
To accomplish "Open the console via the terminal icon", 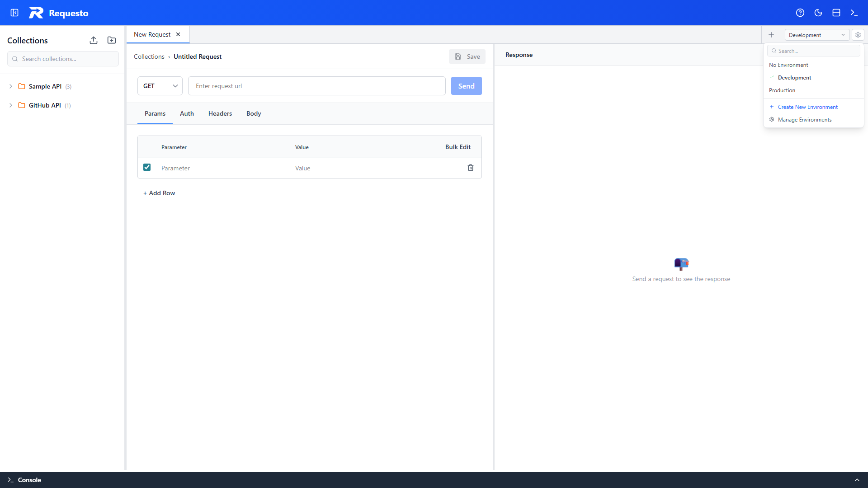I will coord(854,13).
